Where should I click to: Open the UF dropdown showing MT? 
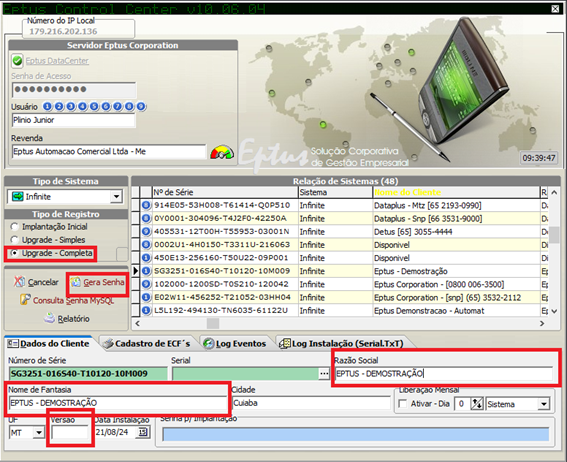(x=38, y=432)
